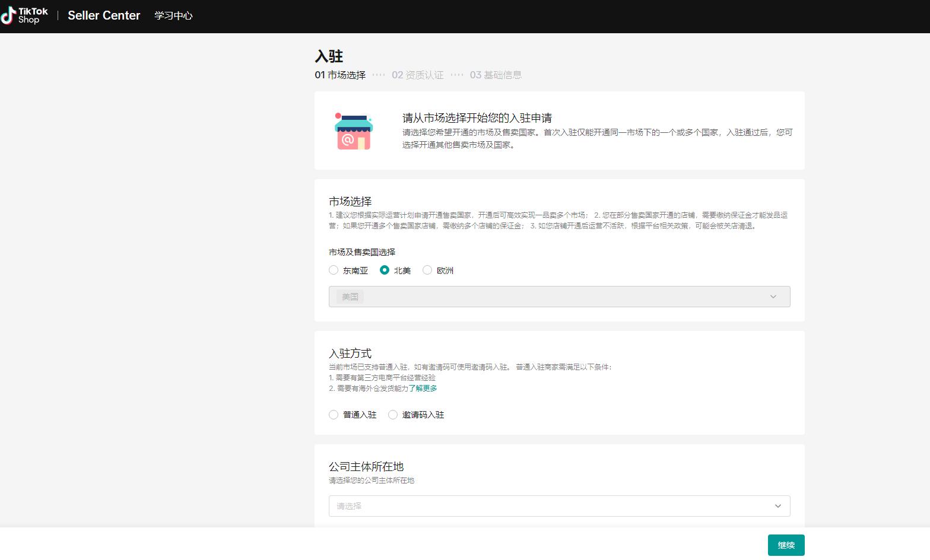Click the Seller Center title
Image resolution: width=930 pixels, height=560 pixels.
103,15
